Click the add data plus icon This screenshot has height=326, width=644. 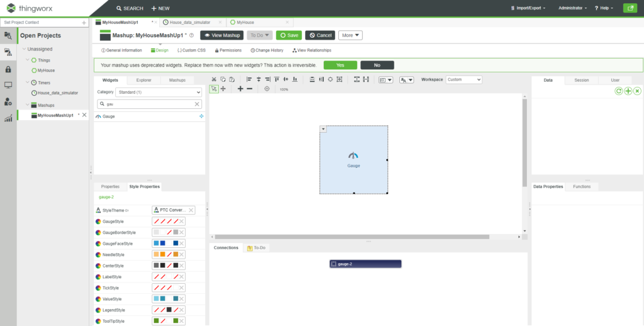(628, 91)
